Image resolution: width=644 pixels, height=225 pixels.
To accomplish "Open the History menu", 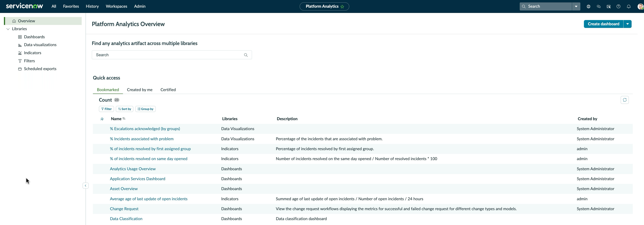I will (92, 6).
